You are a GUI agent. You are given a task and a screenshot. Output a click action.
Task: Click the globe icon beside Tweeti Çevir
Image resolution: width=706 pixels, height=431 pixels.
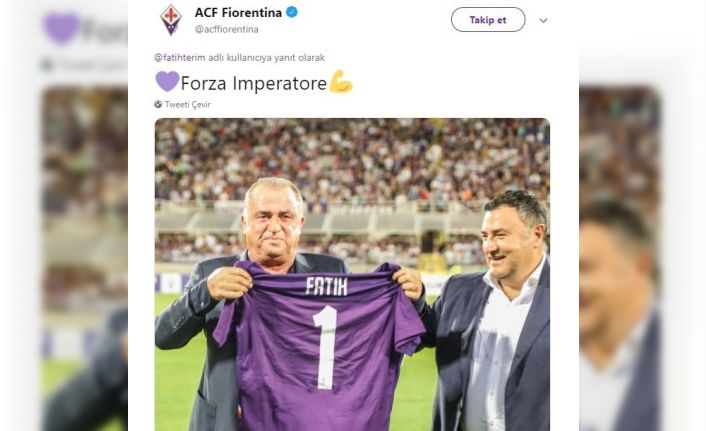(158, 104)
